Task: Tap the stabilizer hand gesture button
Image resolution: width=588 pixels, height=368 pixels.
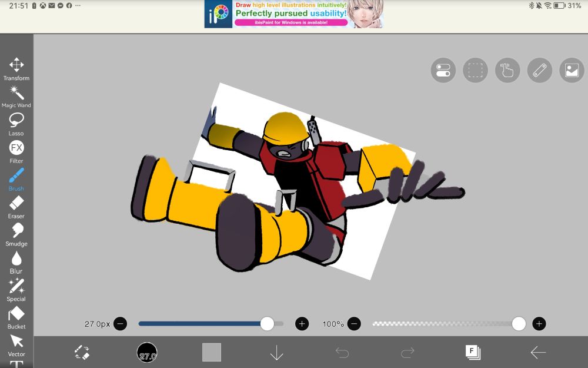Action: click(x=507, y=70)
